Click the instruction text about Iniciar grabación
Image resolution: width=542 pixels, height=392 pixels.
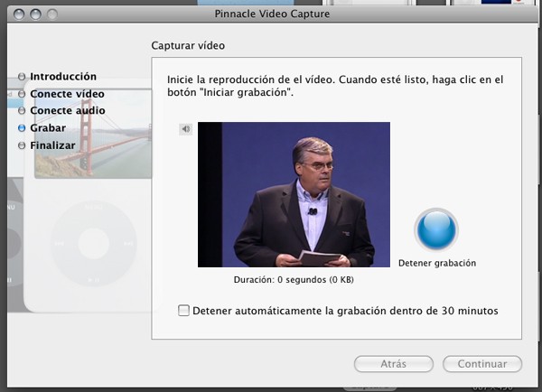(x=335, y=86)
